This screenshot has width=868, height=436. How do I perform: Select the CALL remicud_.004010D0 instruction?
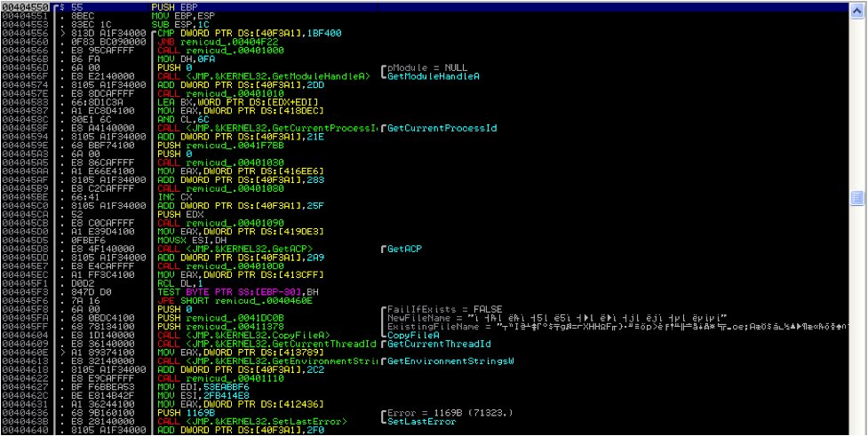(221, 266)
